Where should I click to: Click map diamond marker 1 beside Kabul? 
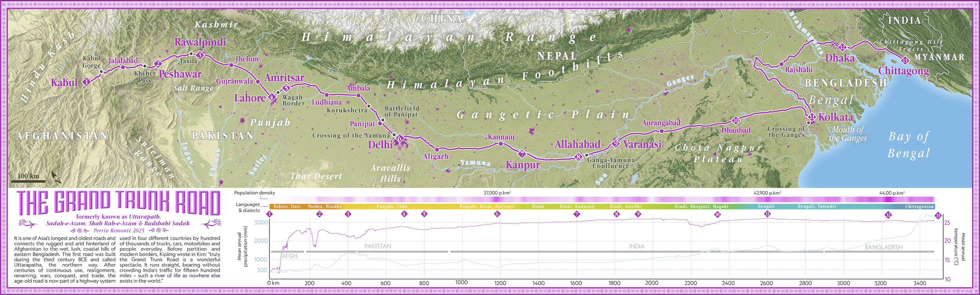pos(87,82)
